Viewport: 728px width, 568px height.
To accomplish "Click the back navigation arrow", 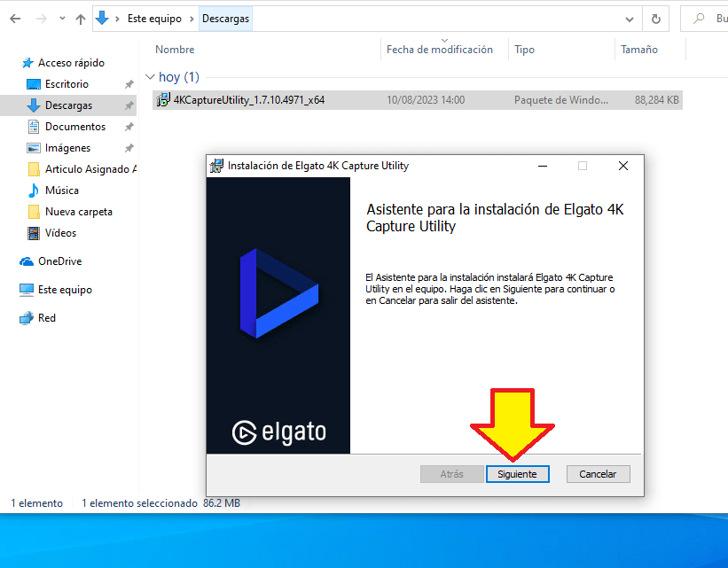I will click(x=15, y=19).
